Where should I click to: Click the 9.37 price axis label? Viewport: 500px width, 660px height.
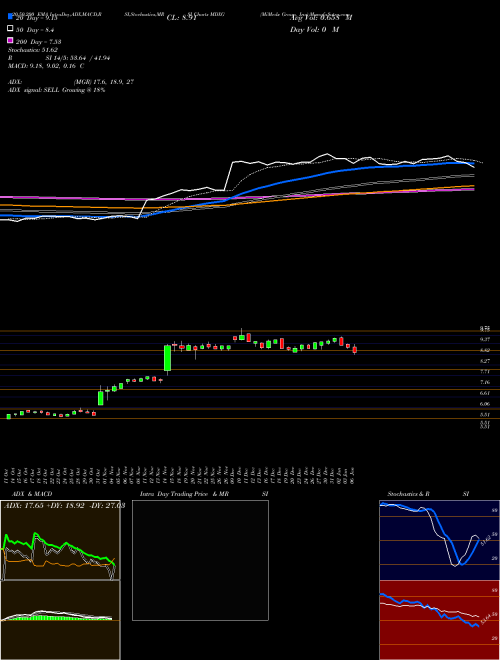tap(484, 339)
